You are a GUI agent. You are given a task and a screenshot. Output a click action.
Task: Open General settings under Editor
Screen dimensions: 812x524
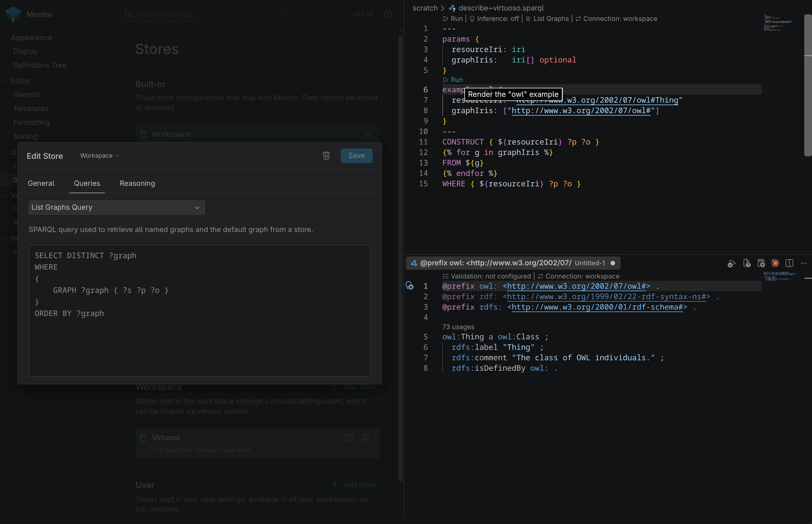tap(26, 94)
